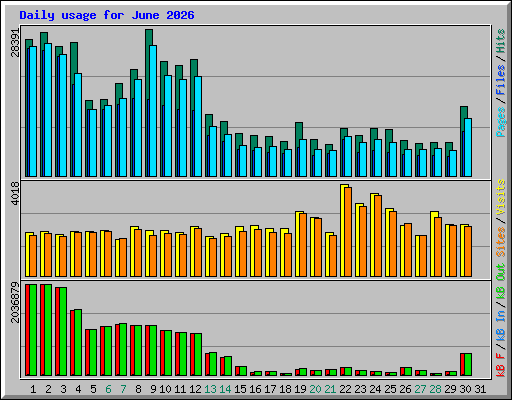
Task: Click the cyan Pages bar for day 4
Action: click(78, 125)
